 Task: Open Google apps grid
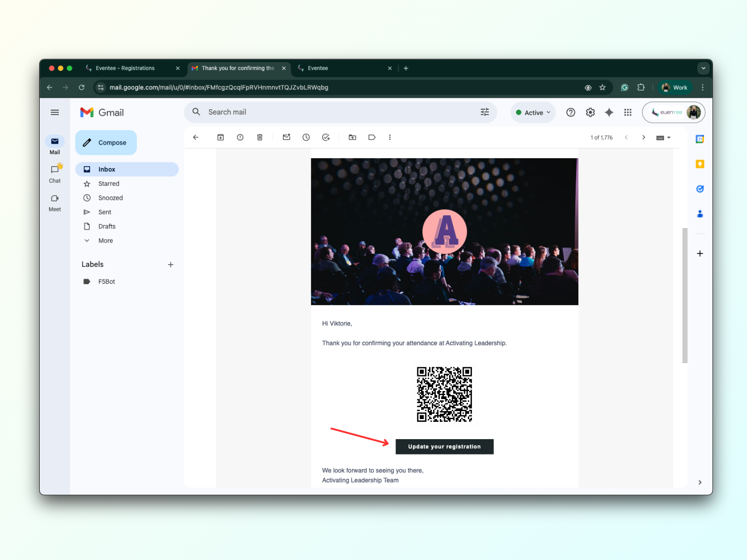pos(627,112)
